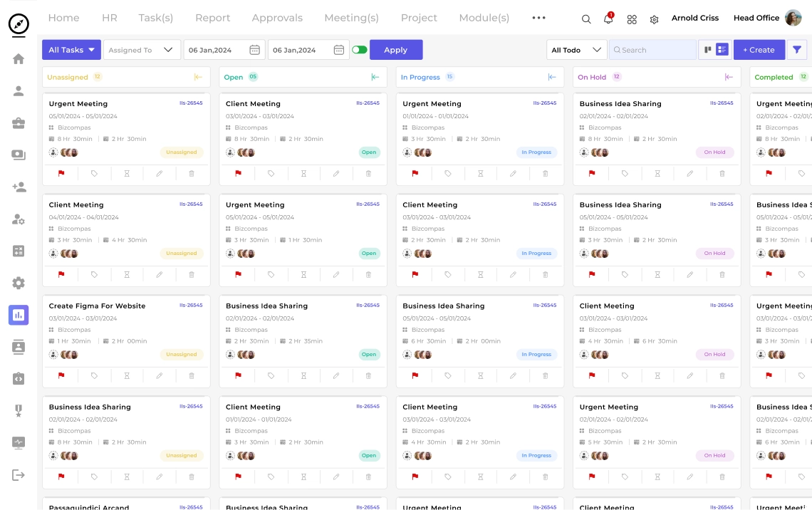
Task: Expand the Assigned To dropdown
Action: click(141, 50)
